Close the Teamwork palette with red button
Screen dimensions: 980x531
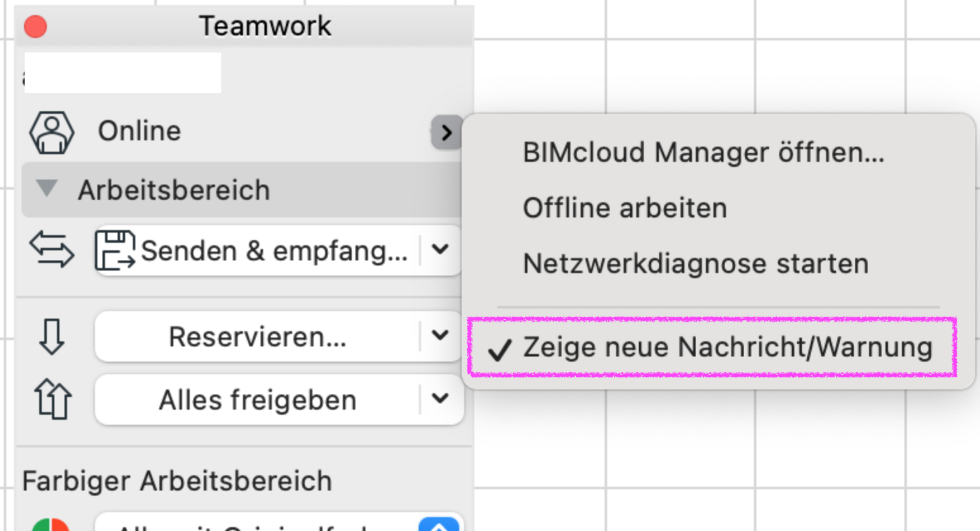coord(35,27)
